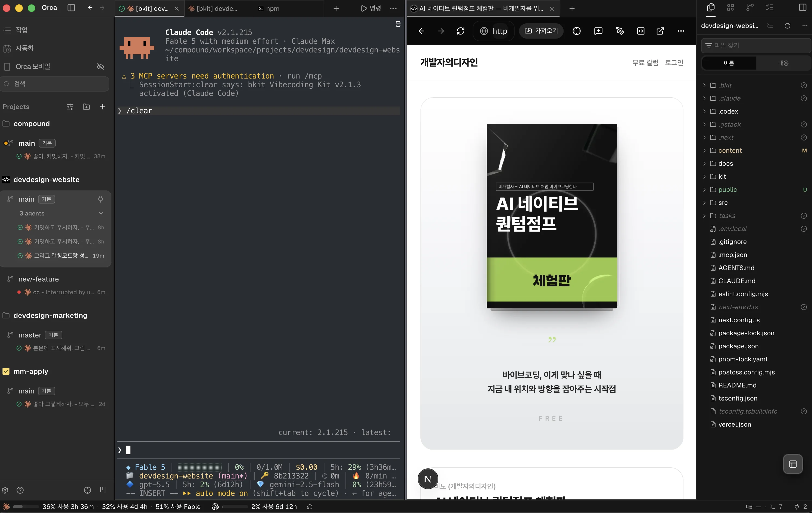Switch file view to 내용 mode
The height and width of the screenshot is (513, 812).
(x=783, y=63)
